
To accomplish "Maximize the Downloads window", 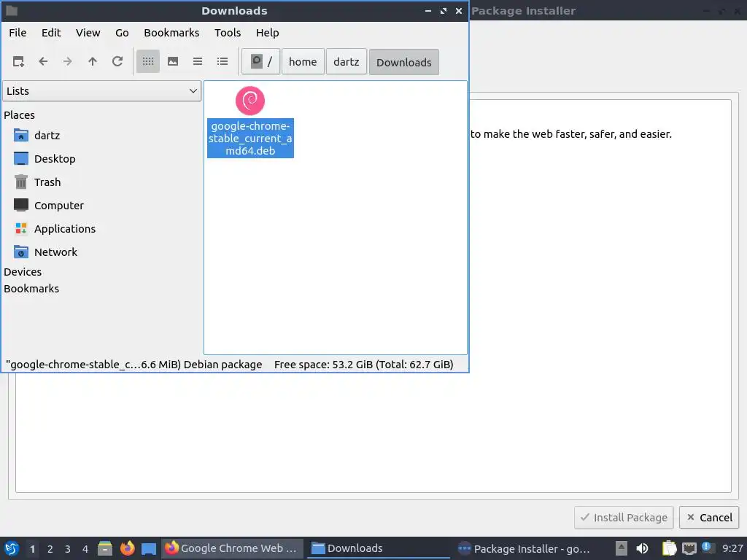I will pos(444,10).
